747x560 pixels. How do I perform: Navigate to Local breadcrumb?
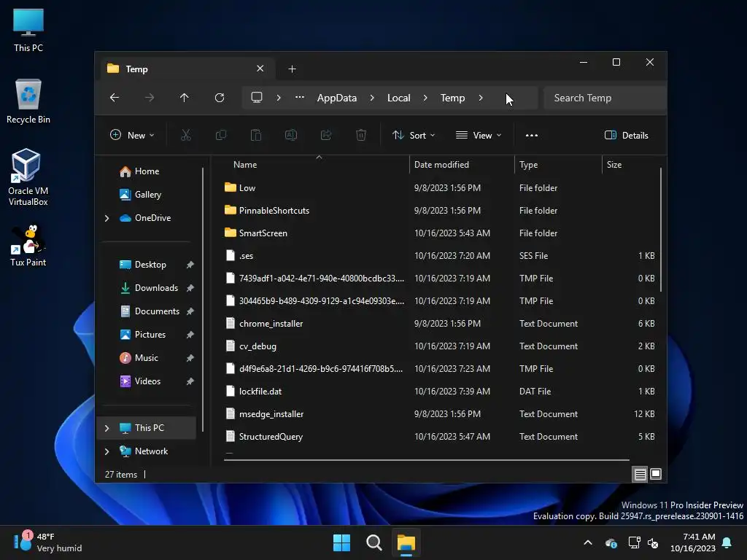[x=399, y=98]
